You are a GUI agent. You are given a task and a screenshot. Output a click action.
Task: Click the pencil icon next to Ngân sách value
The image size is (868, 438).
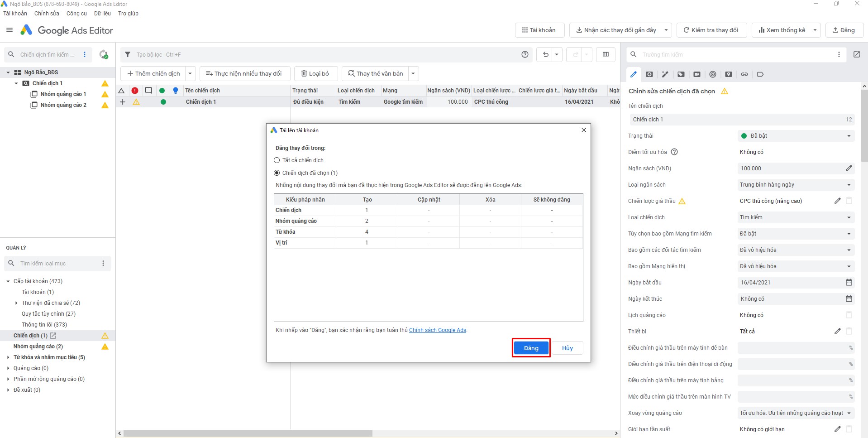[x=849, y=168]
